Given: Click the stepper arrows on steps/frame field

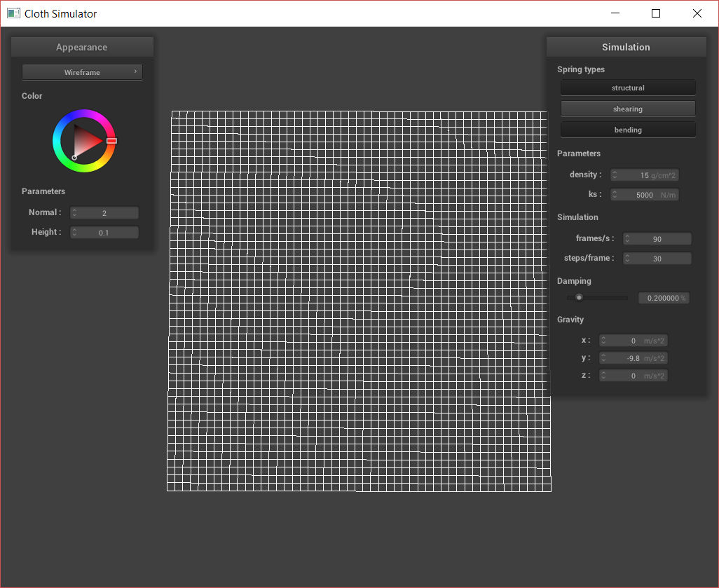Looking at the screenshot, I should pos(627,259).
